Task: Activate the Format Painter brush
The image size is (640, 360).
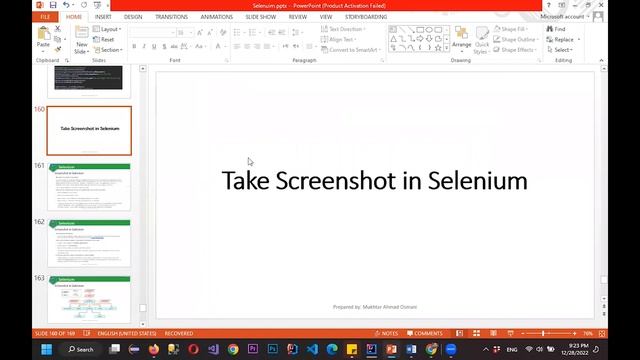Action: click(x=58, y=49)
